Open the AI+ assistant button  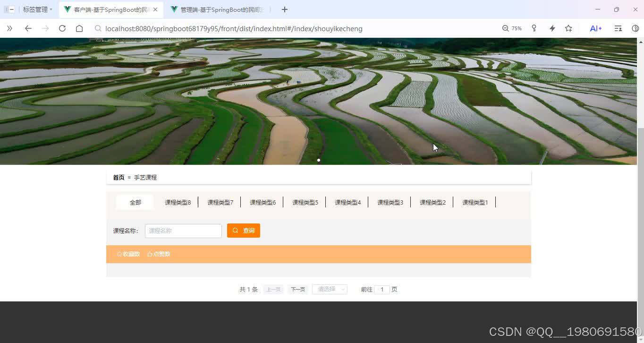point(596,28)
